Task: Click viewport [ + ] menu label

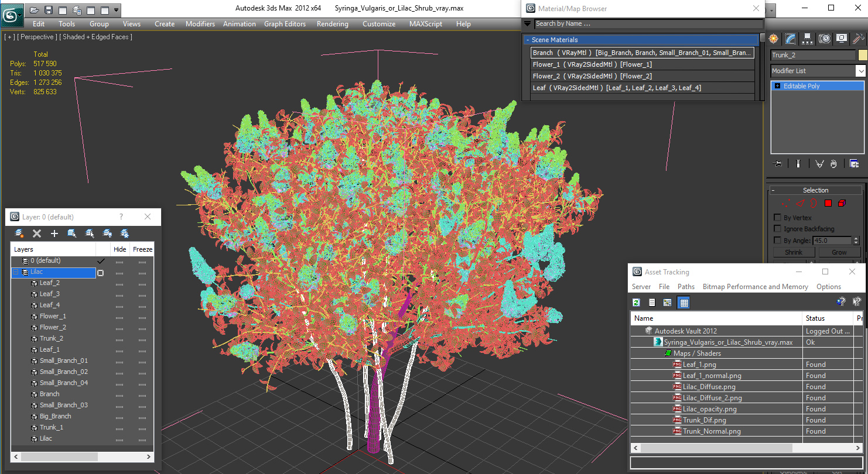Action: [x=9, y=37]
